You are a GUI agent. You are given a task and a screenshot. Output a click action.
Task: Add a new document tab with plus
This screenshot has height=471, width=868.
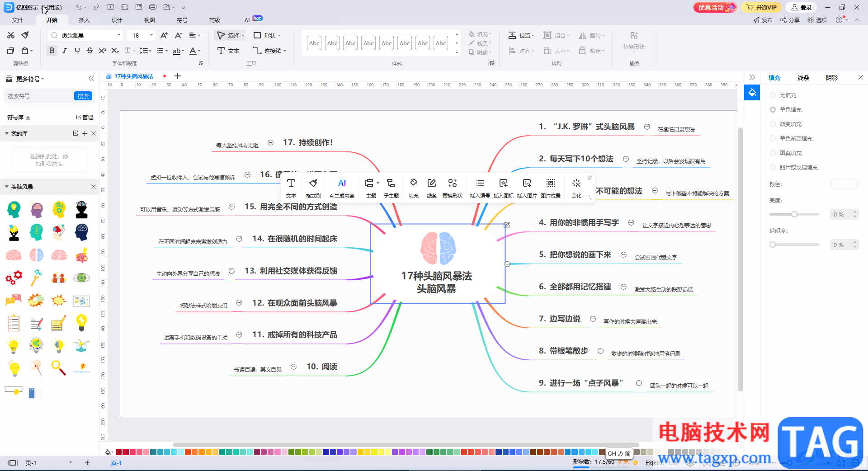coord(178,76)
